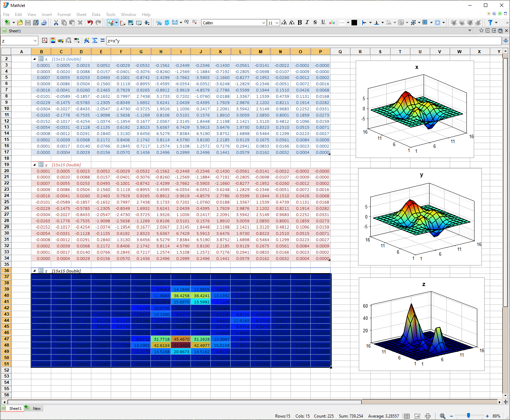510x420 pixels.
Task: Apply currency format with dollar icon
Action: [167, 23]
